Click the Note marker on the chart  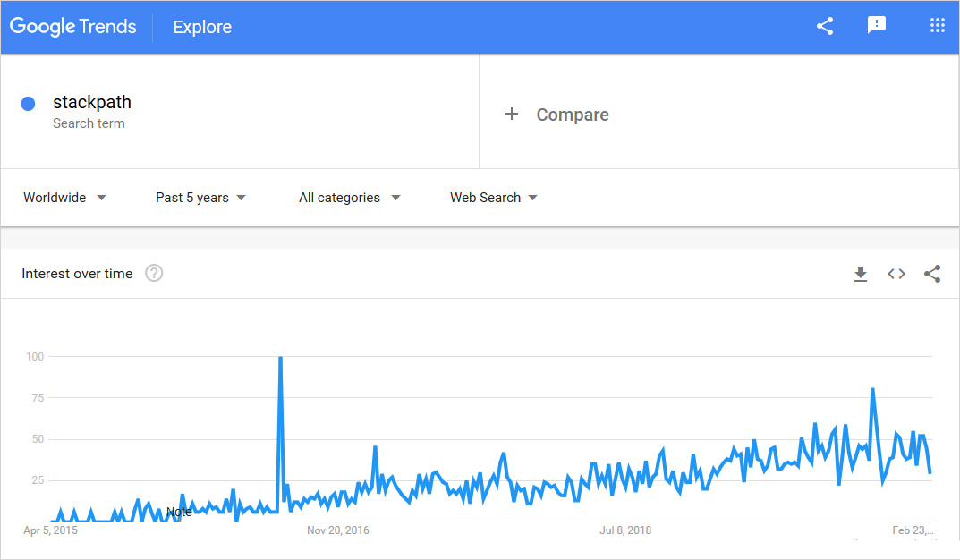point(179,512)
